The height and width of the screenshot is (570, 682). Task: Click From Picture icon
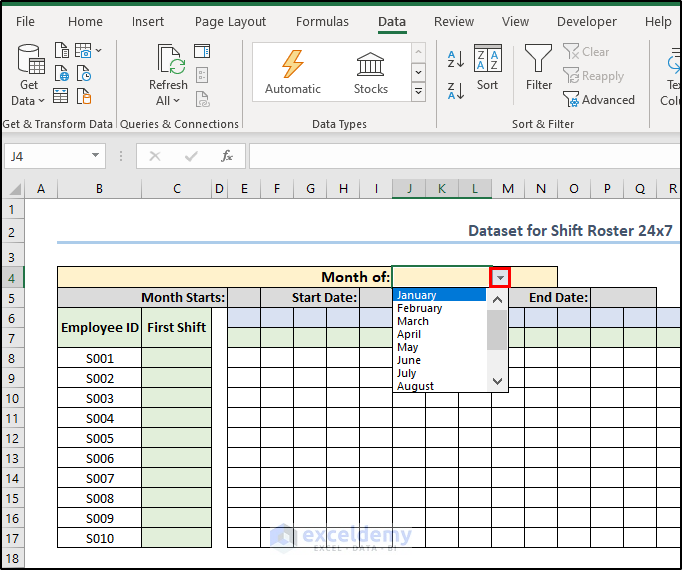click(83, 50)
